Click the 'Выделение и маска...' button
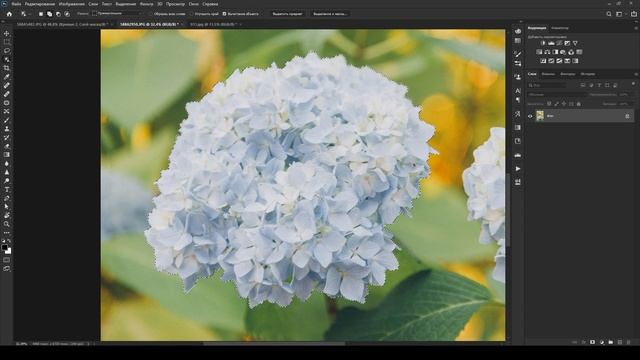This screenshot has height=360, width=640. tap(330, 14)
